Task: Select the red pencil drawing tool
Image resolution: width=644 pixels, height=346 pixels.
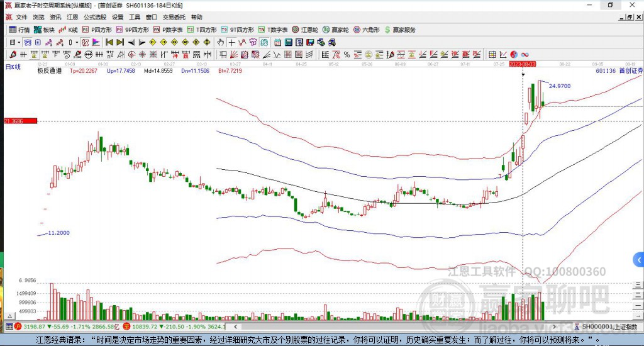Action: click(x=13, y=54)
